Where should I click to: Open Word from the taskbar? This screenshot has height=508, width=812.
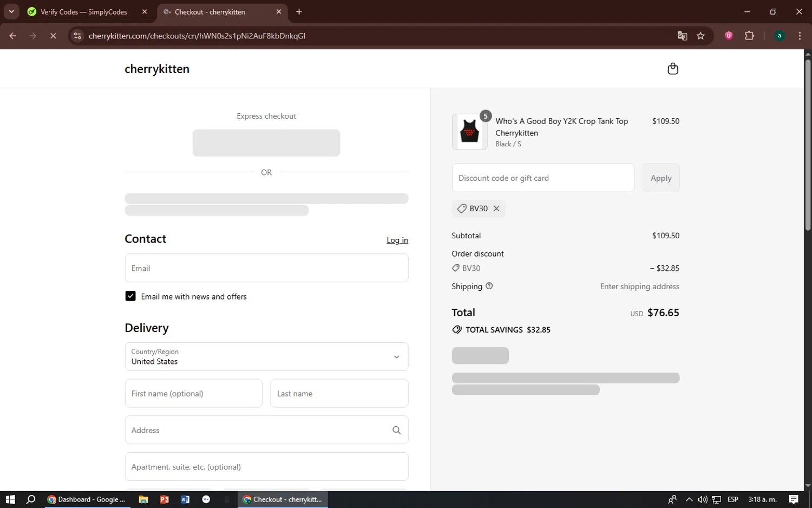185,499
